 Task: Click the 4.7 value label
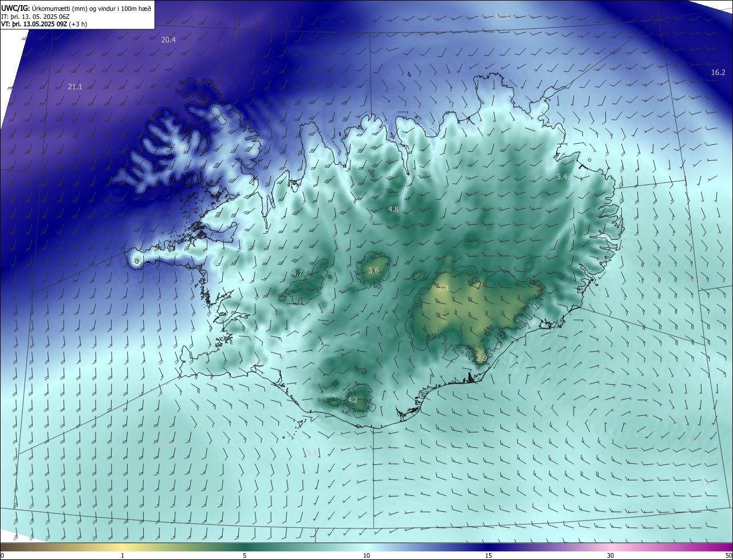[x=297, y=274]
